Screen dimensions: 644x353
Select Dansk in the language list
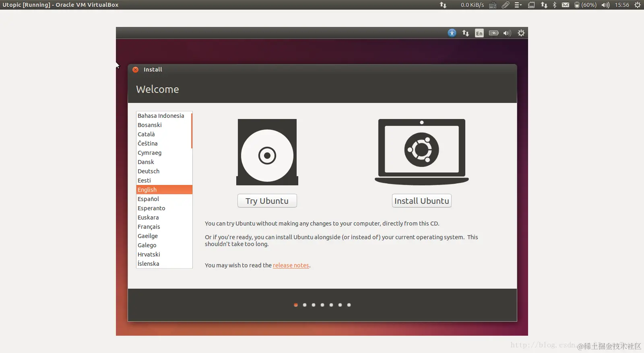click(164, 162)
